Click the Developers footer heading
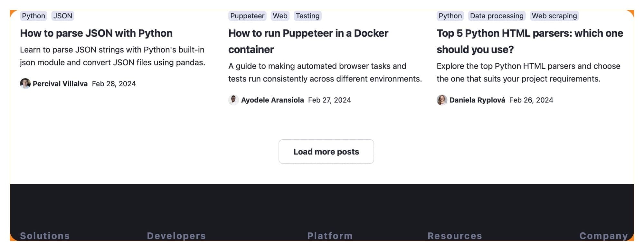 (176, 236)
